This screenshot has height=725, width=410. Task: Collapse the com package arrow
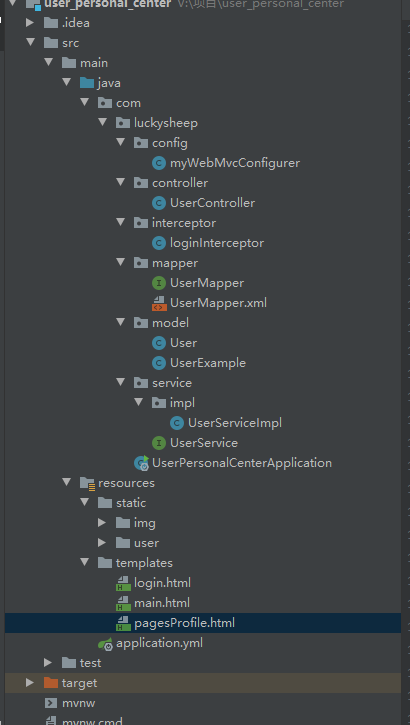(85, 102)
